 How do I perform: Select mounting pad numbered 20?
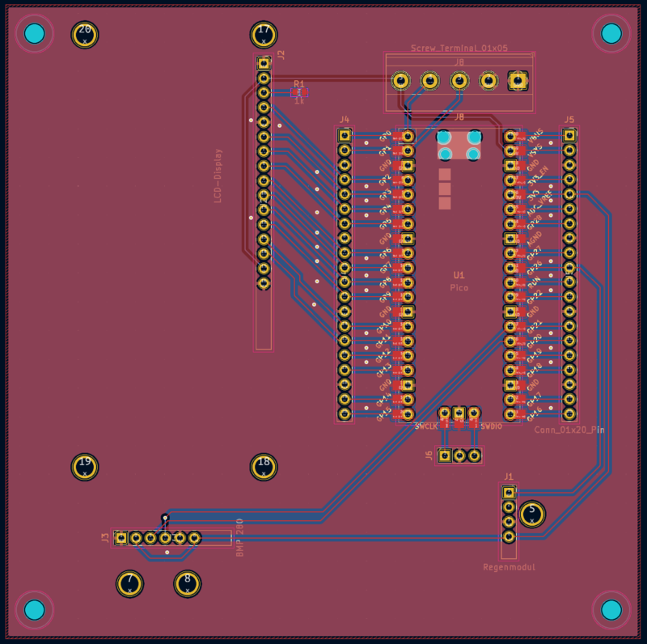pos(85,35)
